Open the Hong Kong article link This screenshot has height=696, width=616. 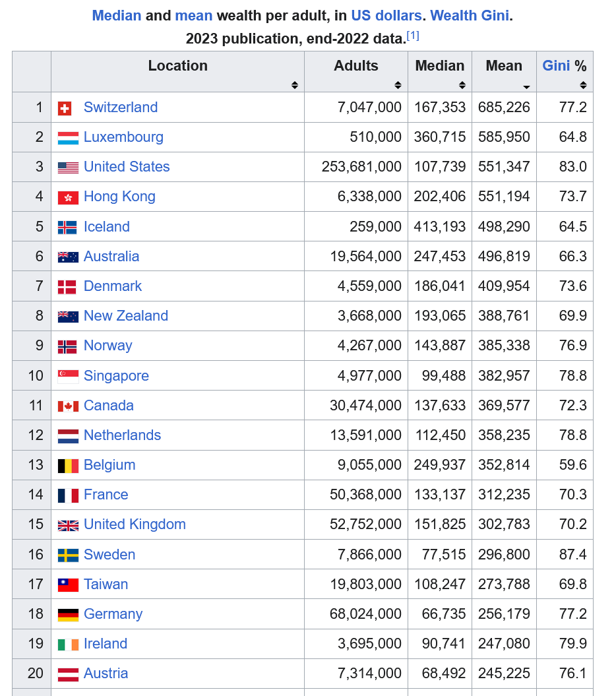click(x=119, y=196)
